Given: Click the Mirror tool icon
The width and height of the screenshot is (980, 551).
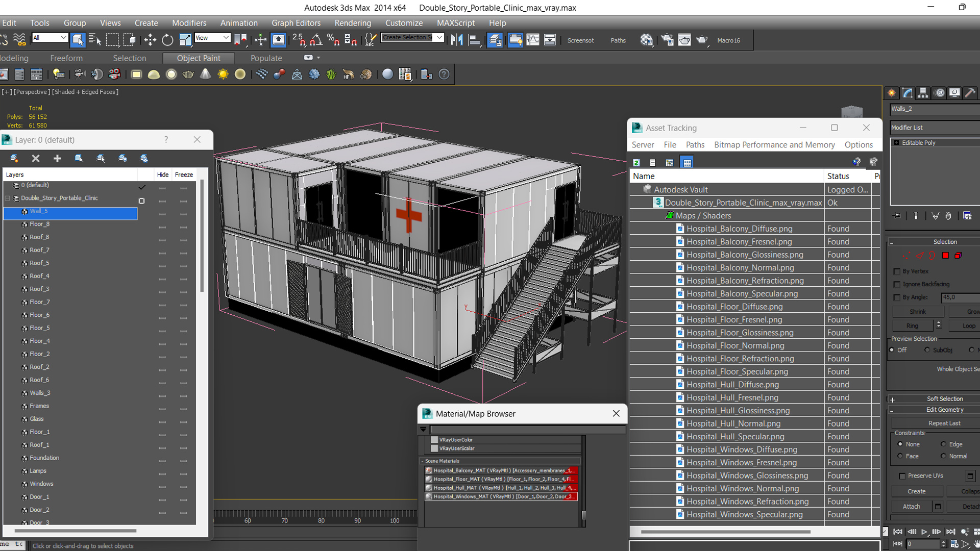Looking at the screenshot, I should 457,40.
